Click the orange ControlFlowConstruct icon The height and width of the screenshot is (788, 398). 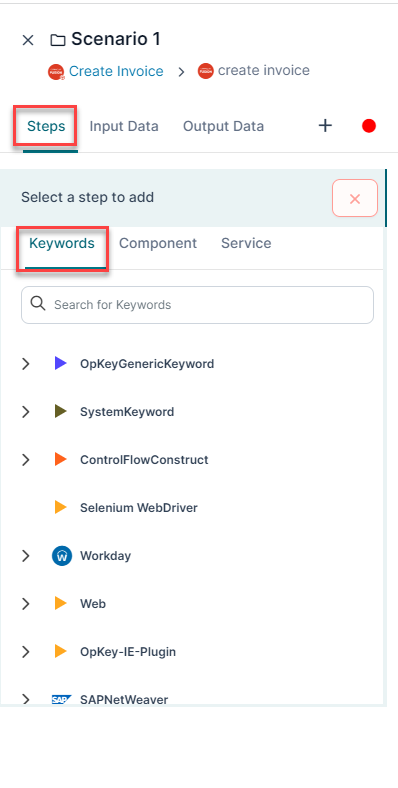pyautogui.click(x=60, y=459)
